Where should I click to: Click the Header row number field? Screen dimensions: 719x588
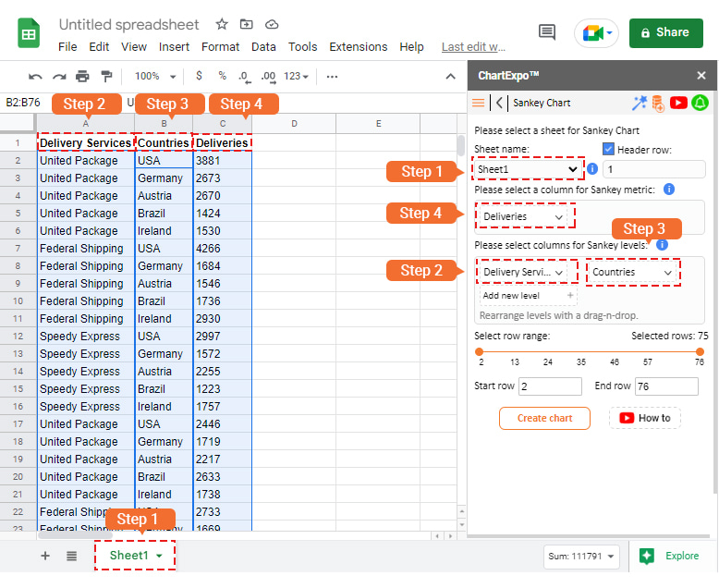click(654, 169)
